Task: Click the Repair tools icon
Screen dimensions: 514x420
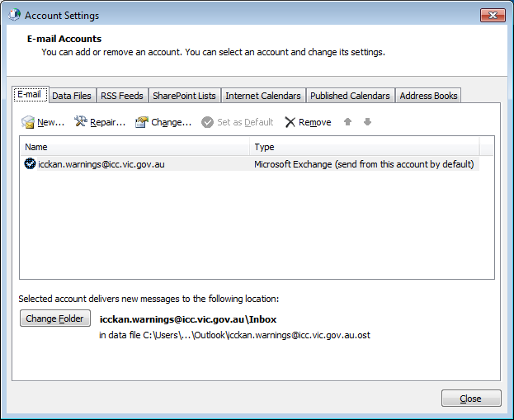Action: tap(81, 122)
